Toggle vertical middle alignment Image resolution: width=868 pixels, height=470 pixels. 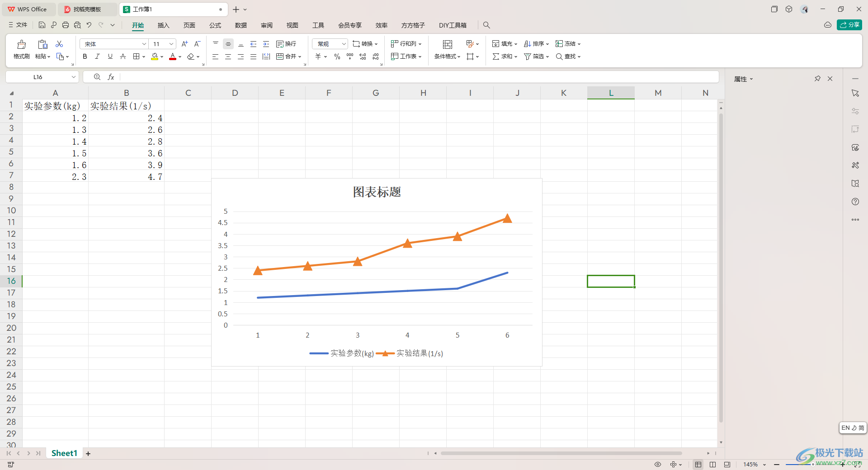tap(228, 44)
